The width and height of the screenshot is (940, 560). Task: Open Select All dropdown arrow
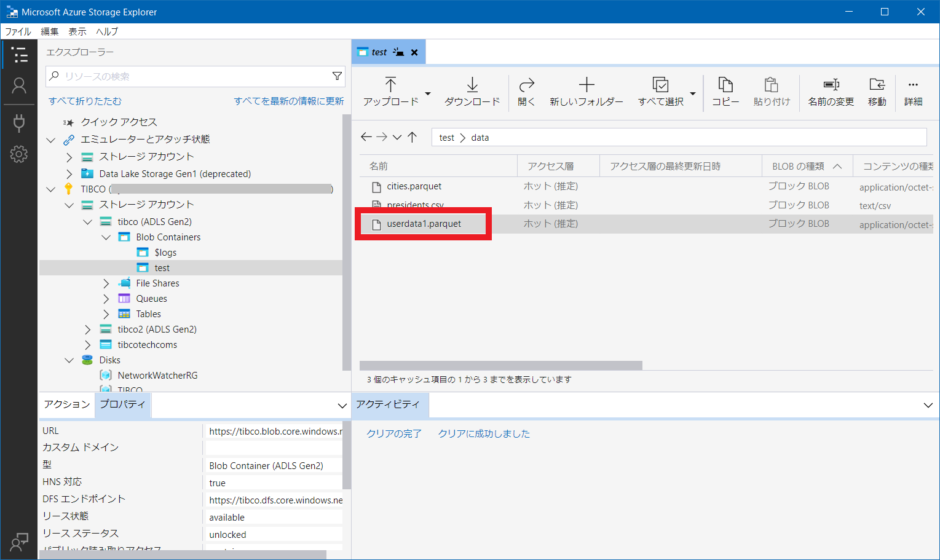693,93
